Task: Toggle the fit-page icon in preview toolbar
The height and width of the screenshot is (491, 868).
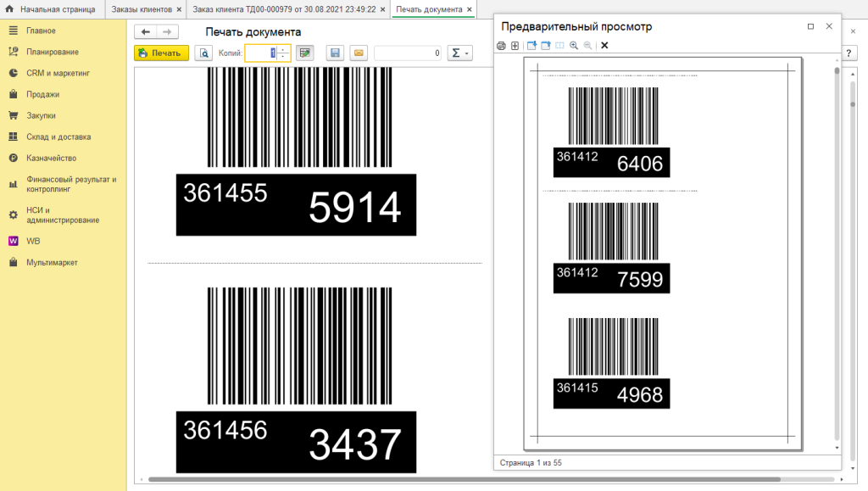Action: (x=515, y=45)
